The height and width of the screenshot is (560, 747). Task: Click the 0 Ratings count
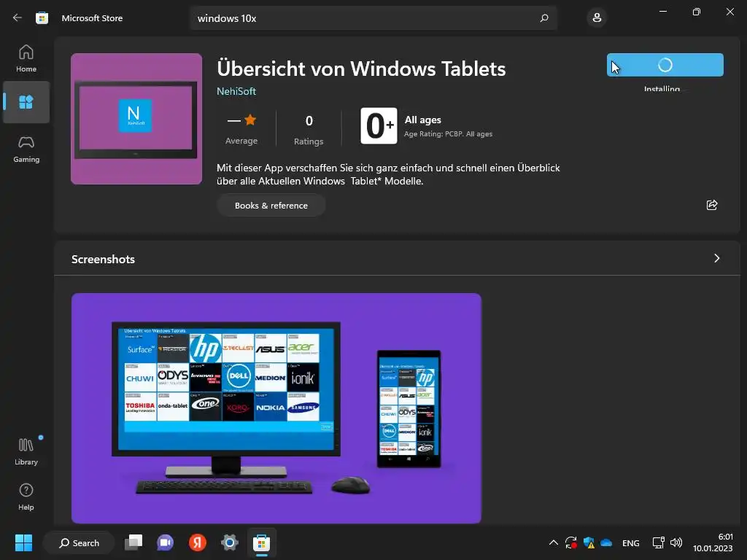coord(309,129)
